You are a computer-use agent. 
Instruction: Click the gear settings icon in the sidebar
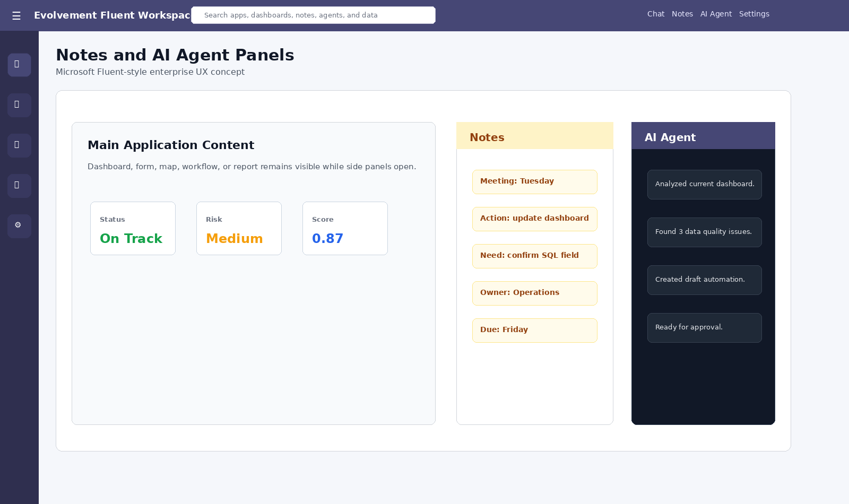pyautogui.click(x=19, y=226)
